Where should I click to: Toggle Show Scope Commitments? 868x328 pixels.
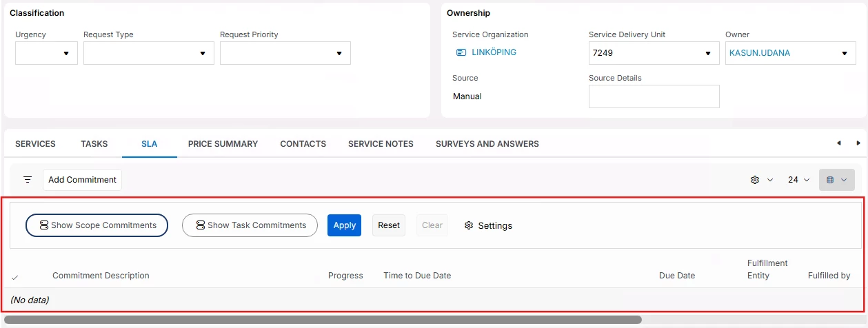point(97,225)
